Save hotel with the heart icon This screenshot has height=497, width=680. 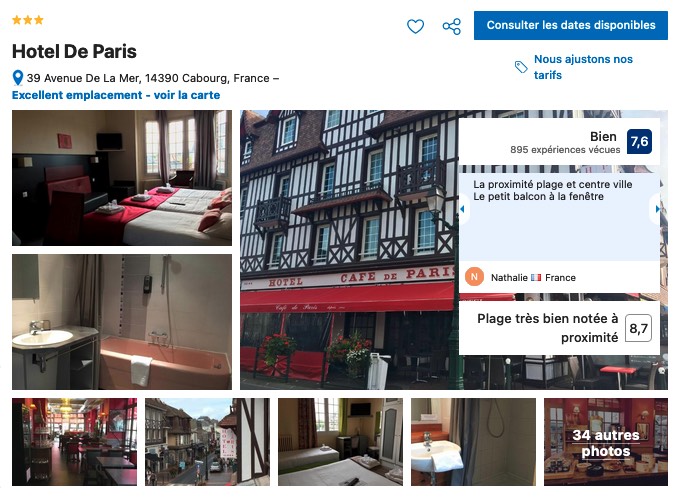click(415, 26)
